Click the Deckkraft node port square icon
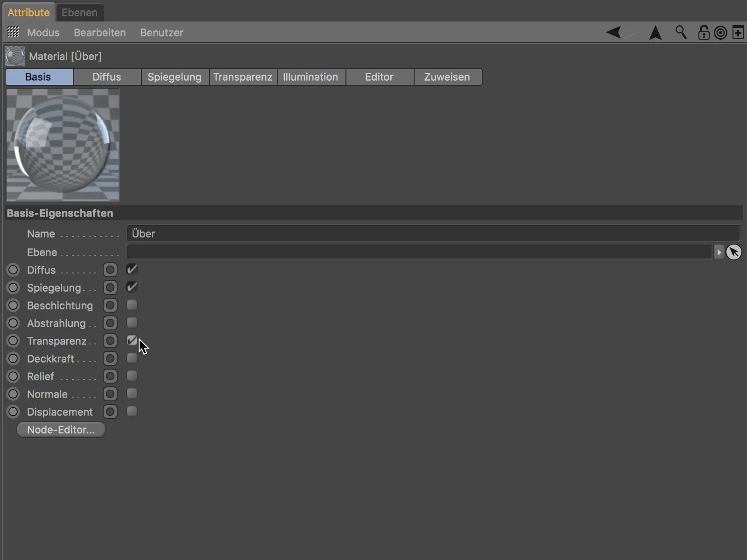 [x=110, y=358]
